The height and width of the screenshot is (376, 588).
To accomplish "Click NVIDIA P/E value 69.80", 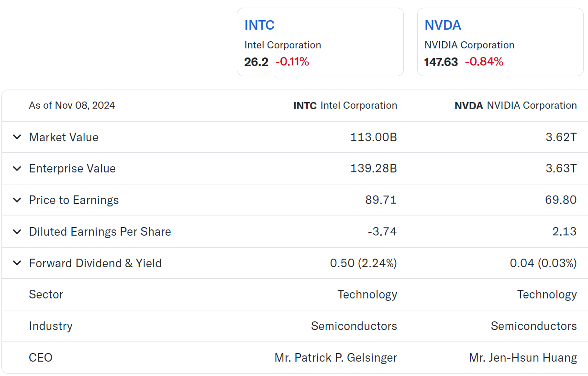I will pyautogui.click(x=561, y=200).
